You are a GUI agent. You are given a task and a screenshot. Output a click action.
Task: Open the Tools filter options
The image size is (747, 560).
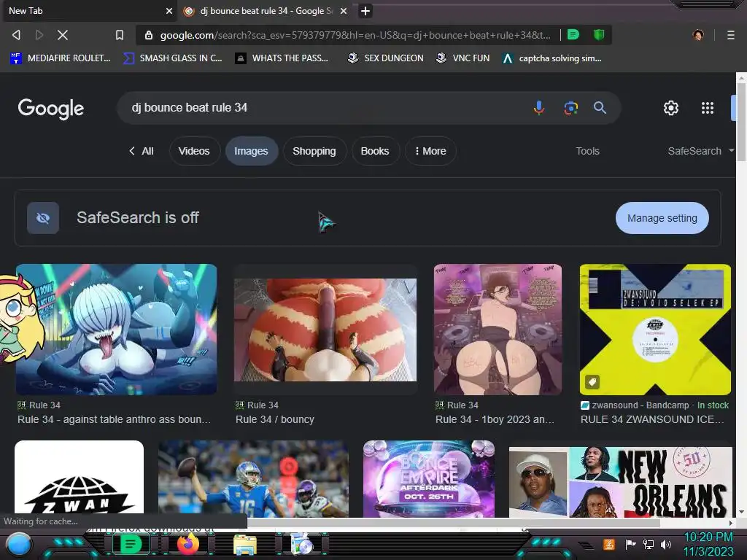tap(587, 151)
